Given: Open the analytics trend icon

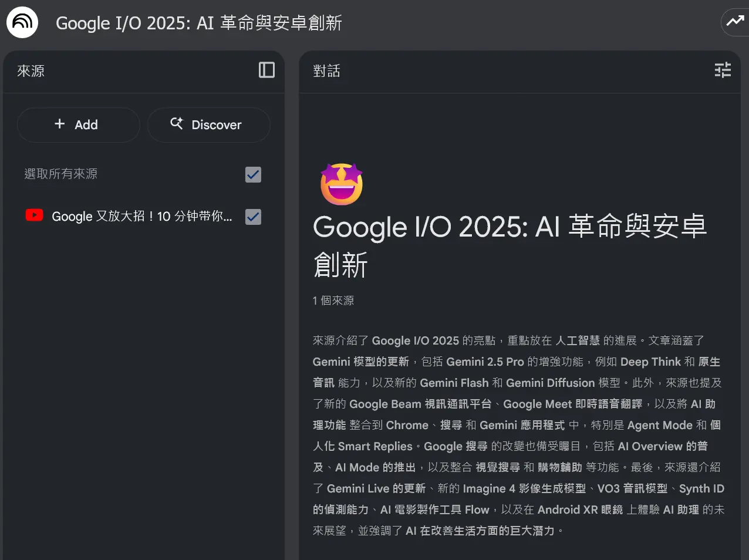Looking at the screenshot, I should 735,22.
